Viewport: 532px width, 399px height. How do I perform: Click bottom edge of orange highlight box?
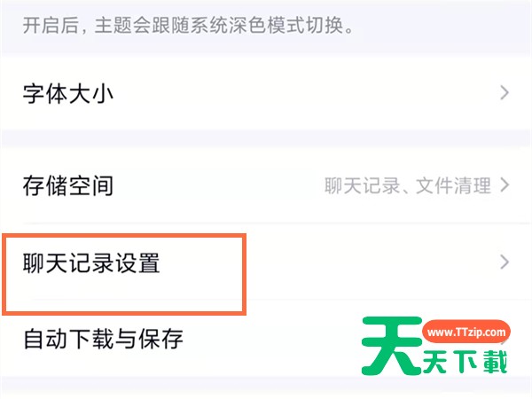(x=124, y=311)
